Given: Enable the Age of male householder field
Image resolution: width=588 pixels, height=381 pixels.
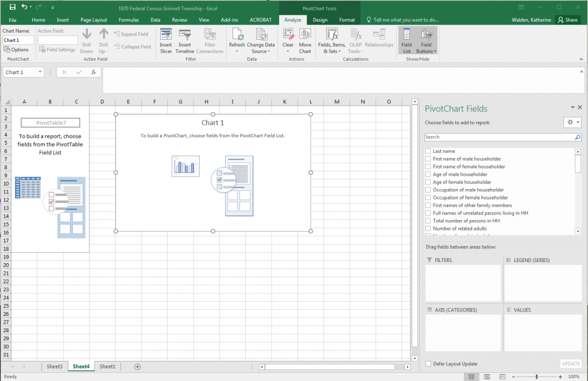Looking at the screenshot, I should (x=428, y=174).
